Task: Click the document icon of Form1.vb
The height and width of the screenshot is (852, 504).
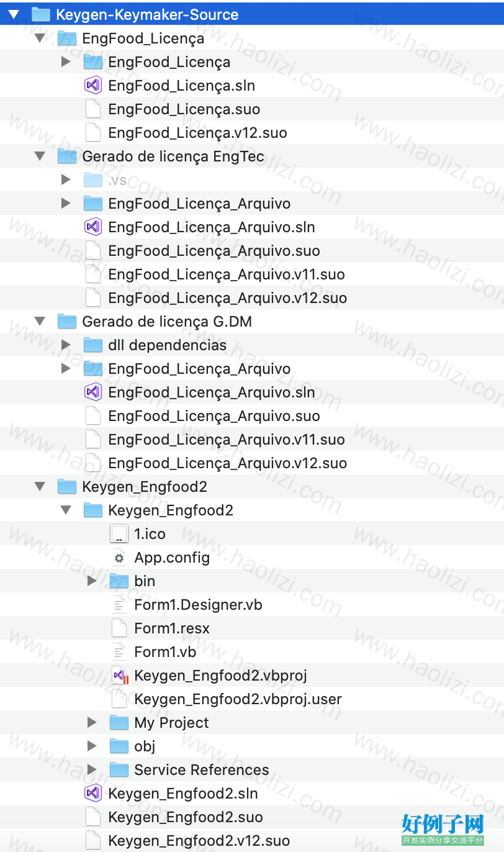Action: tap(119, 651)
